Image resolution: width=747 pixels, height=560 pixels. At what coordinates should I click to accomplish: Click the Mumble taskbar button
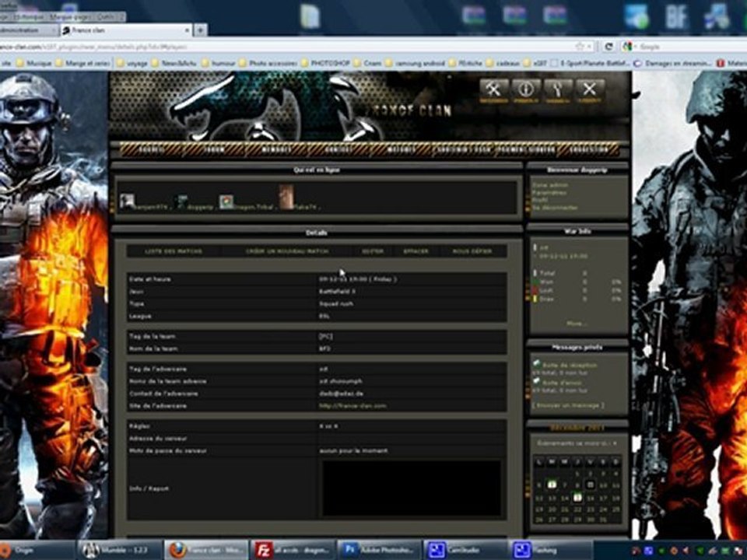click(x=119, y=550)
